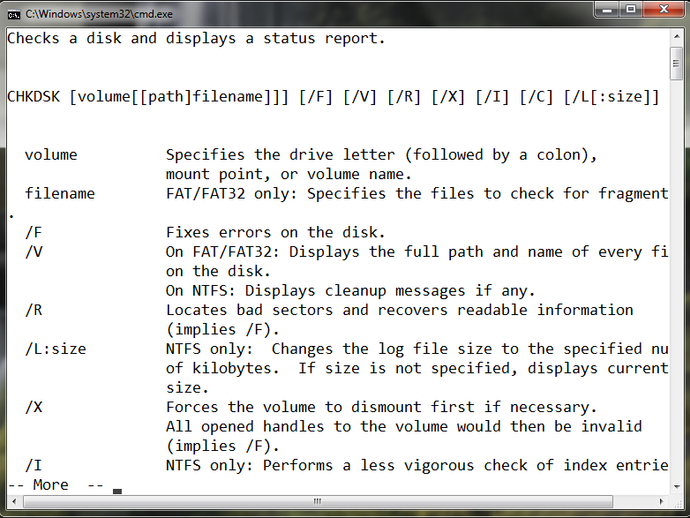
Task: Close the cmd.exe window
Action: click(664, 10)
